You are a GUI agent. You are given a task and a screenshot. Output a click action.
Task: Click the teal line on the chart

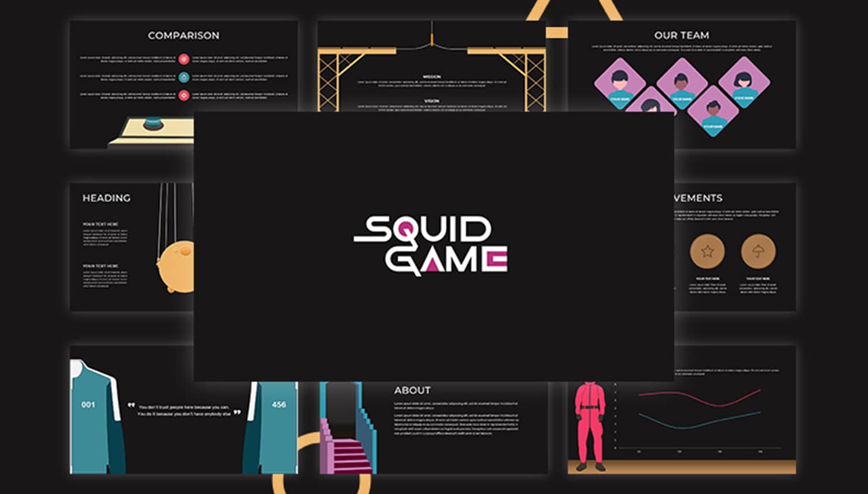700,421
